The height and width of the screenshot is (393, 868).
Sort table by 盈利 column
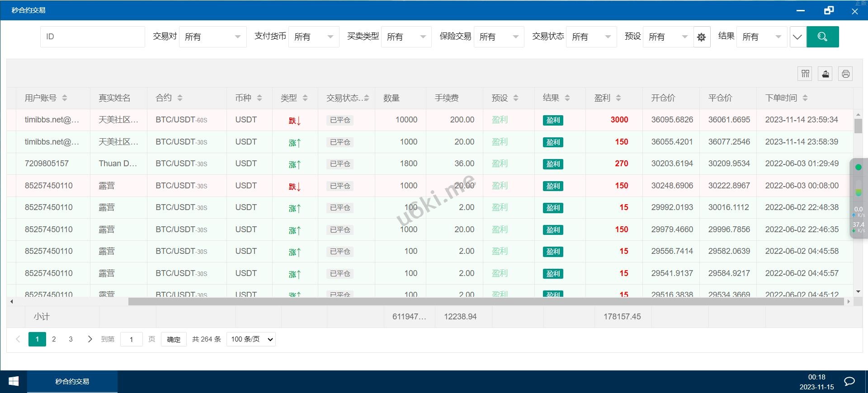(618, 98)
